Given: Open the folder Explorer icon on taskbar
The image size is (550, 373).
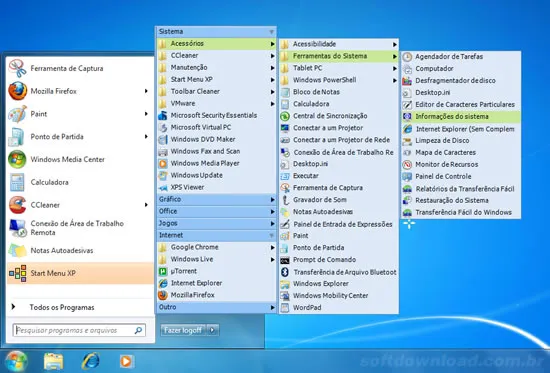Looking at the screenshot, I should pos(53,361).
